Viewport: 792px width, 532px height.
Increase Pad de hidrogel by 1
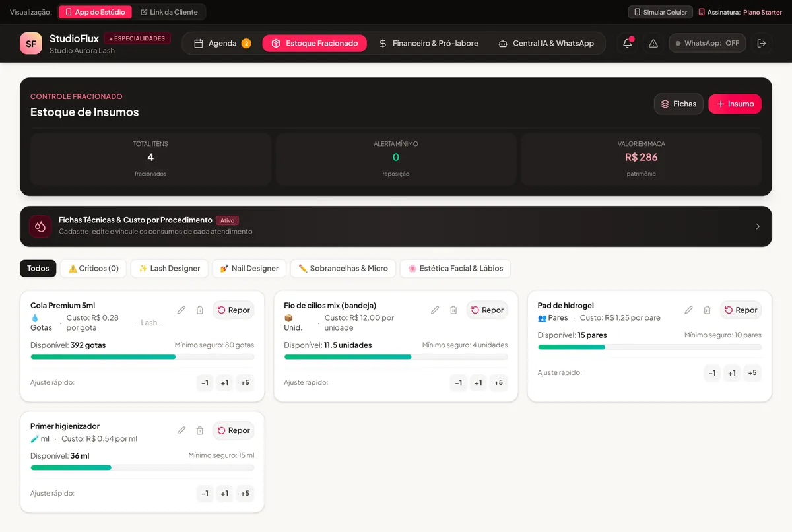732,373
